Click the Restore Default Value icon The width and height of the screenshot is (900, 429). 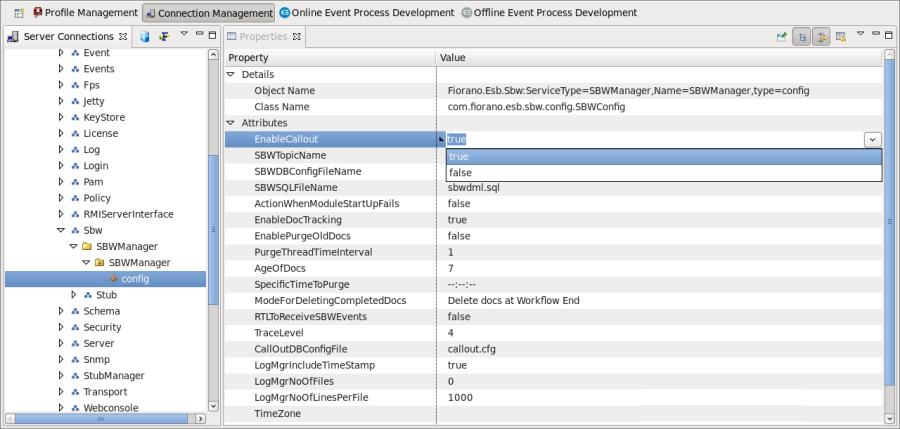841,37
